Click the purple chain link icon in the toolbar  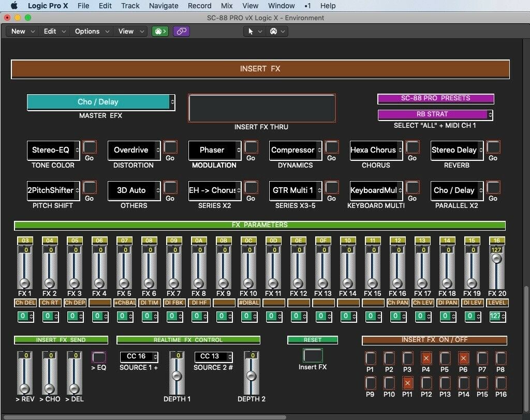click(x=182, y=31)
